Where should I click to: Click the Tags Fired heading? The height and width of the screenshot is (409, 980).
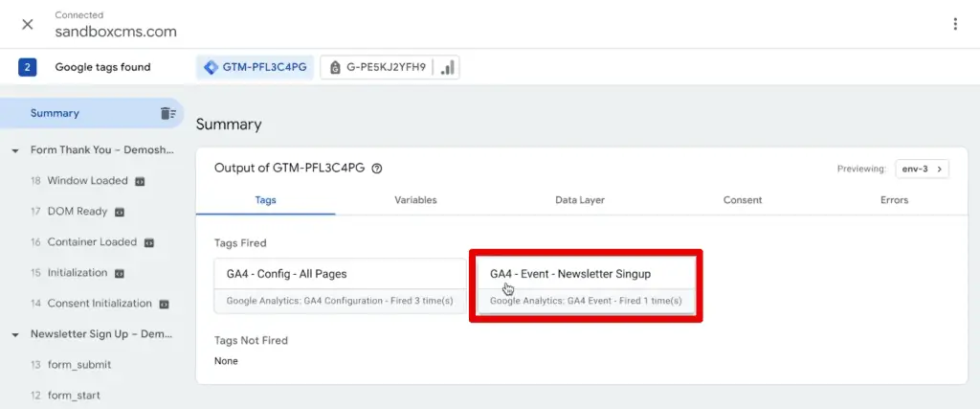[240, 243]
